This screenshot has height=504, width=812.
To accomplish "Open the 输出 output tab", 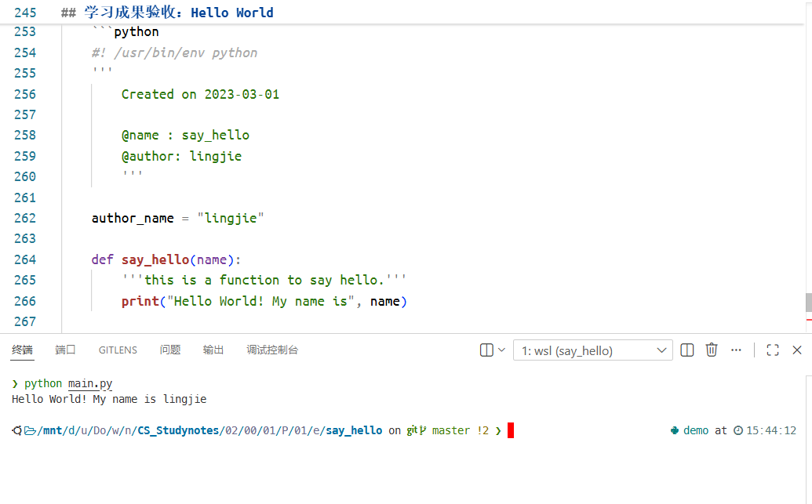I will coord(213,350).
